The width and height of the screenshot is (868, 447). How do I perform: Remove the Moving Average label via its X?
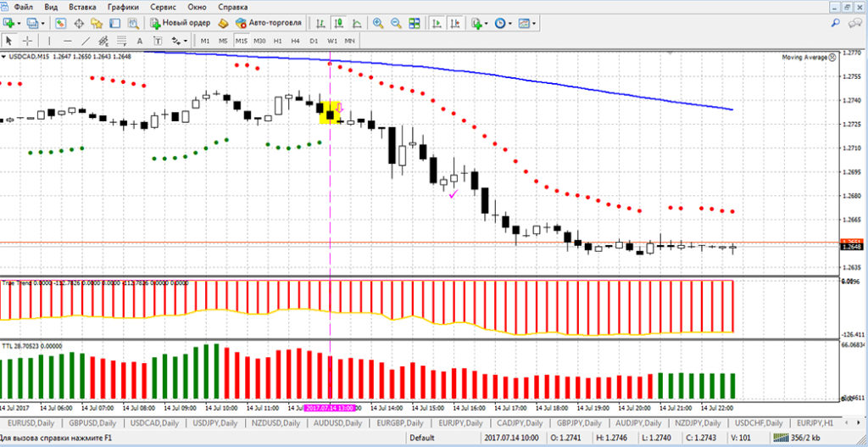(832, 57)
